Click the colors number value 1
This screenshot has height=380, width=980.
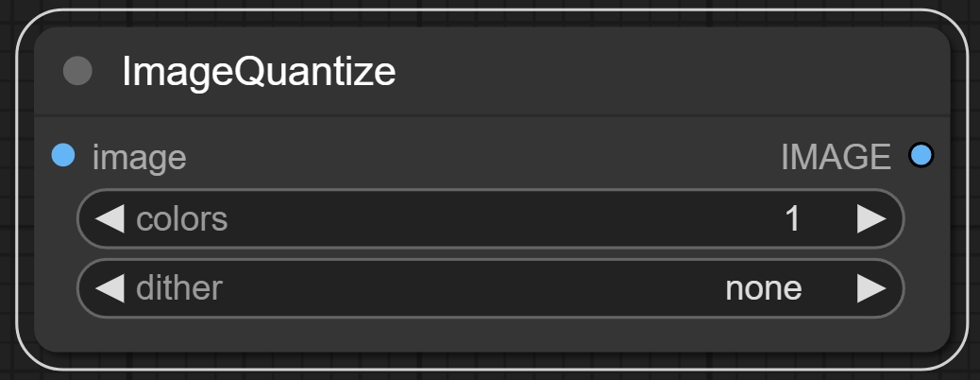(x=792, y=219)
